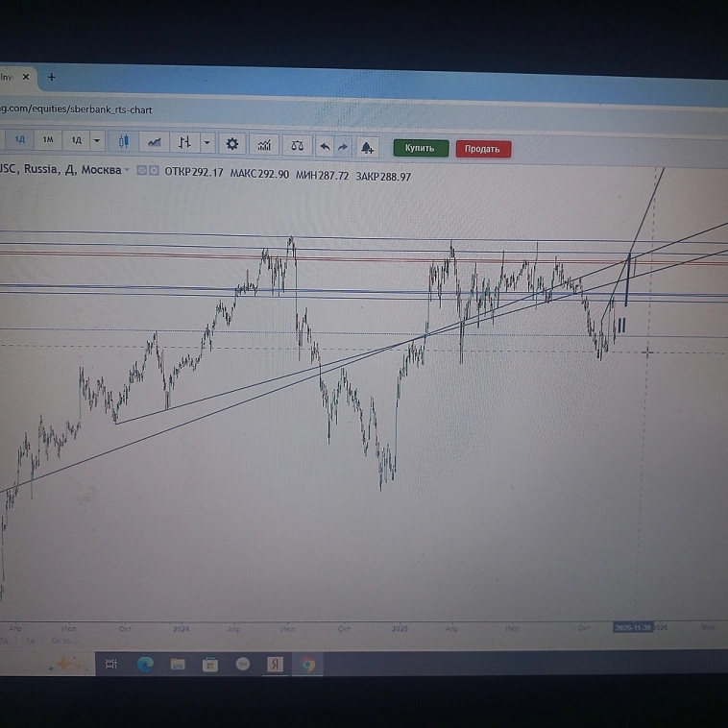Screen dimensions: 728x728
Task: Expand the time interval dropdown arrow
Action: [97, 141]
